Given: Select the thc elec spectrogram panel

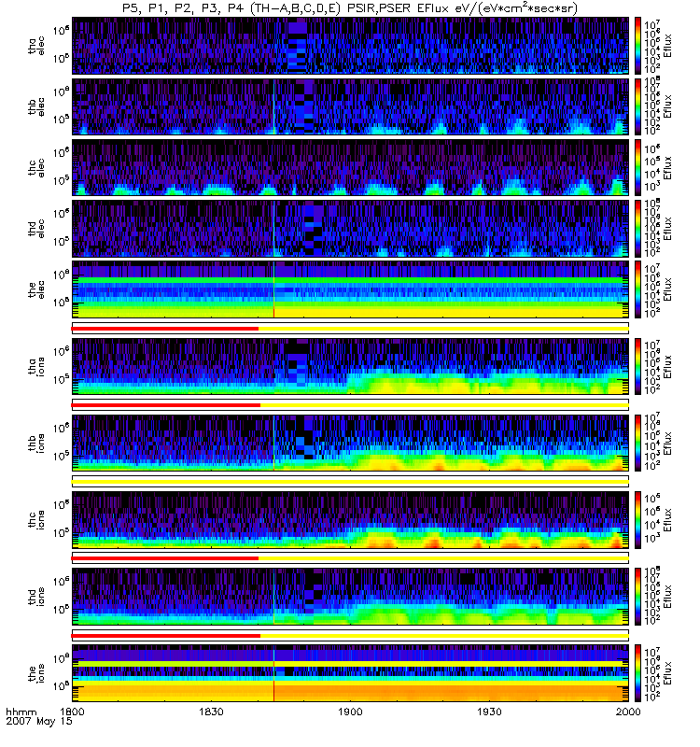Looking at the screenshot, I should pyautogui.click(x=350, y=168).
